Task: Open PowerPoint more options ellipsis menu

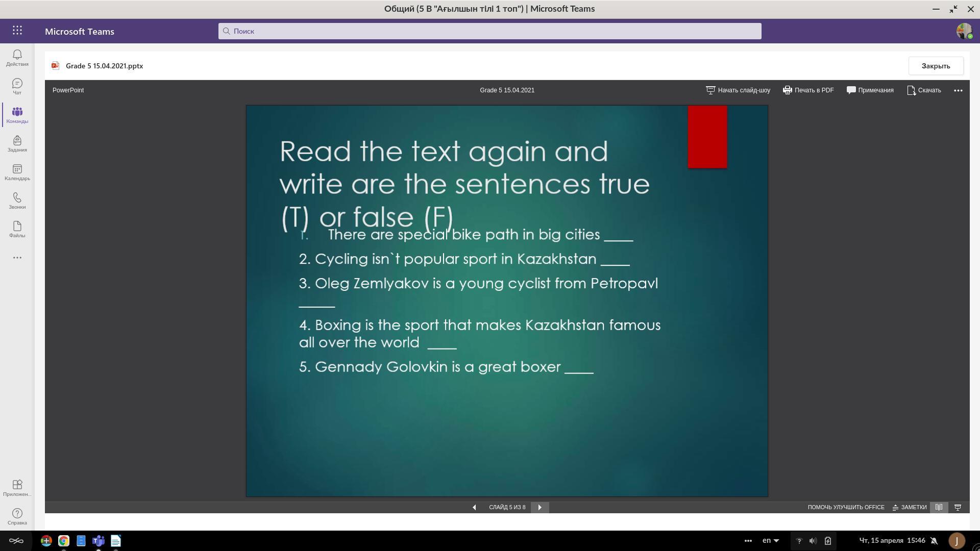Action: point(958,90)
